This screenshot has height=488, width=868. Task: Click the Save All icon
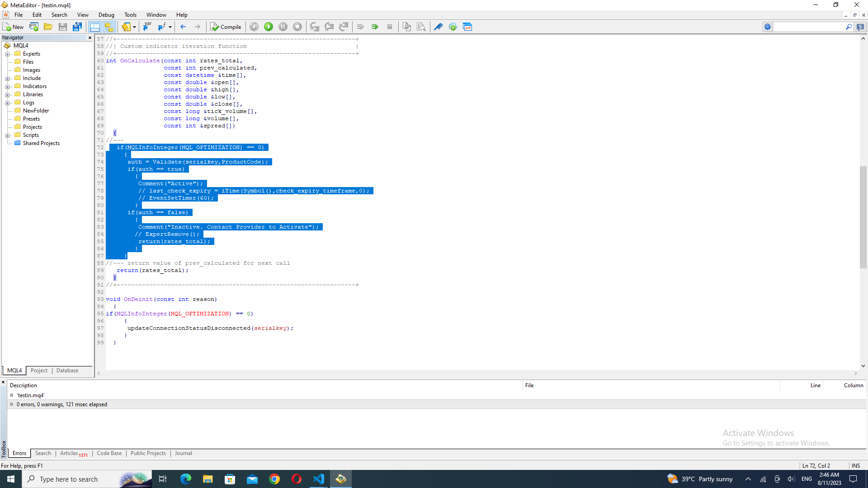point(77,27)
